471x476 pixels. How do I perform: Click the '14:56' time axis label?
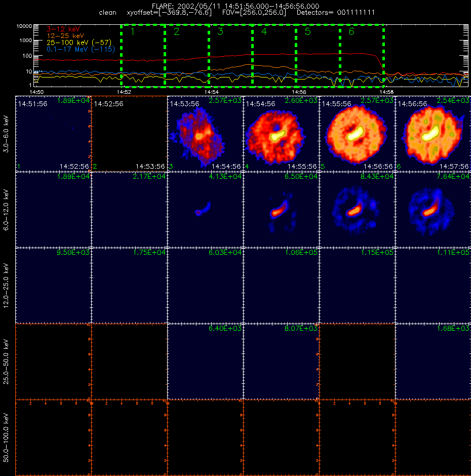[x=299, y=92]
